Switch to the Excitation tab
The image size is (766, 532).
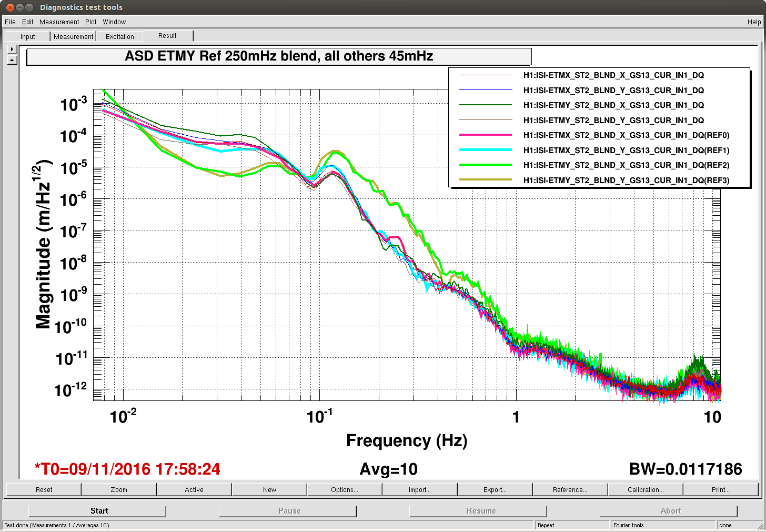[x=120, y=36]
